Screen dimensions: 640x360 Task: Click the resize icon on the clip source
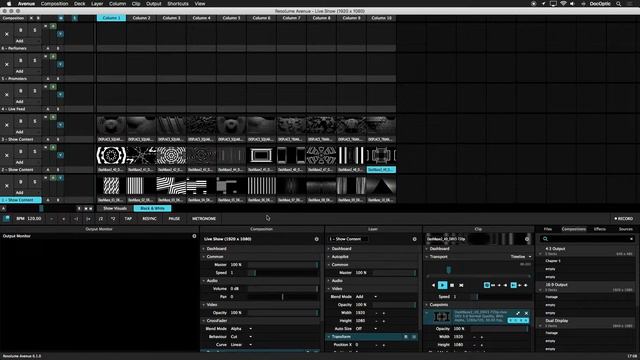pyautogui.click(x=518, y=313)
